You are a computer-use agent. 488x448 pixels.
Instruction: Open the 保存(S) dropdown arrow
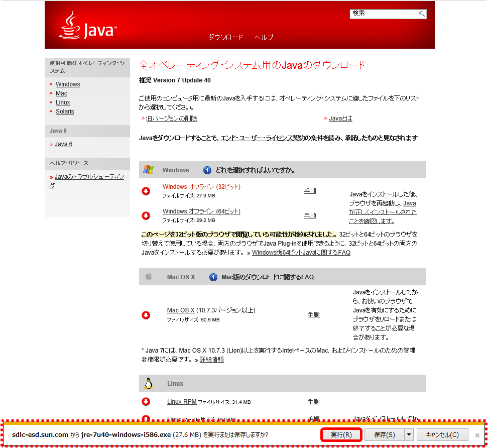coord(409,434)
